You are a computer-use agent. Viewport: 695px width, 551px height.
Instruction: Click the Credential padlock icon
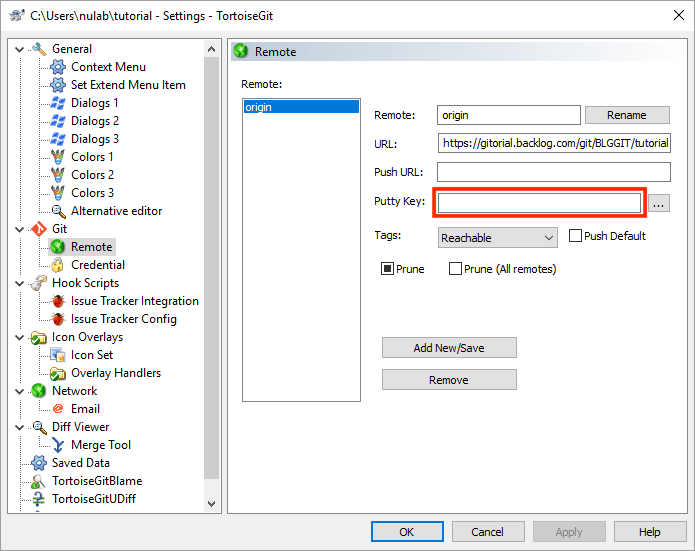click(58, 265)
